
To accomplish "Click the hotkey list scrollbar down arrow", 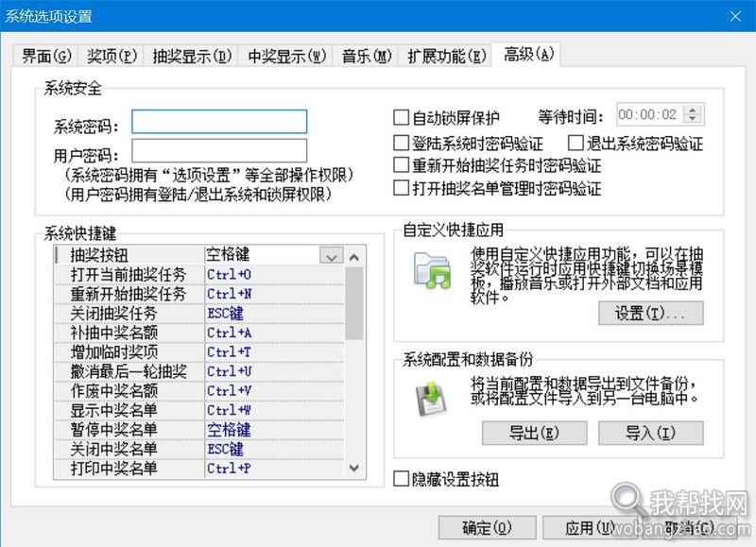I will click(x=354, y=468).
